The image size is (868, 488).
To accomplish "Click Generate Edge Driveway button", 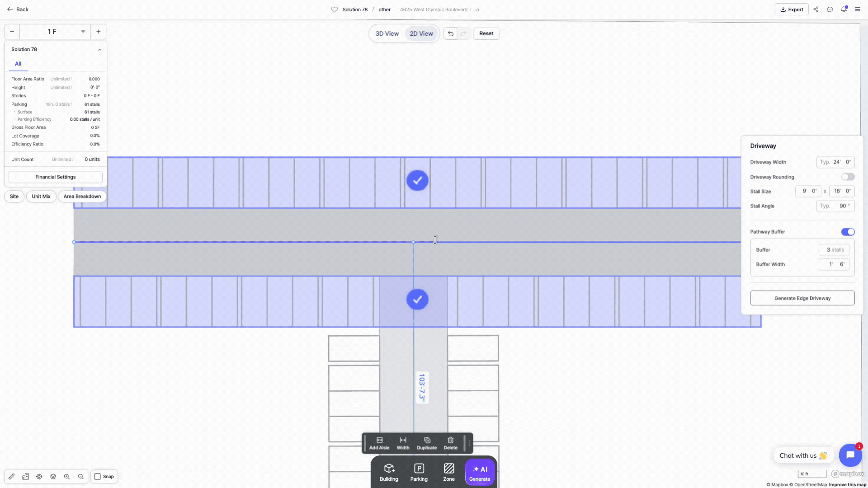I will pos(802,298).
